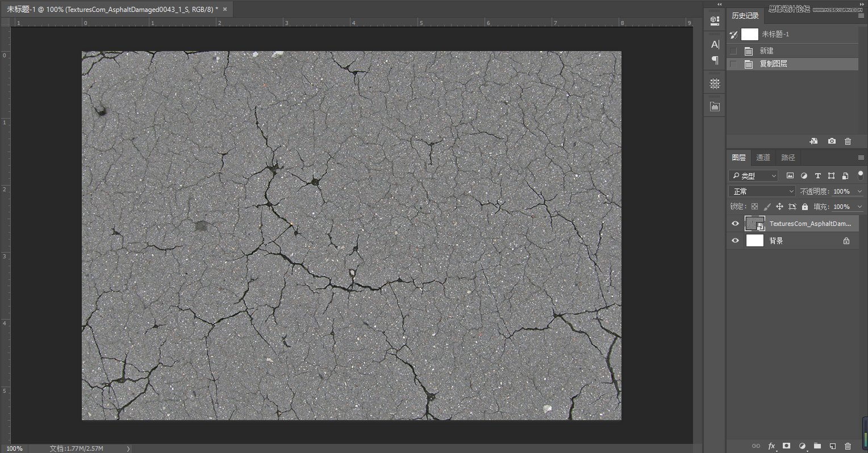Create new snapshot with camera icon
The height and width of the screenshot is (453, 868).
832,141
